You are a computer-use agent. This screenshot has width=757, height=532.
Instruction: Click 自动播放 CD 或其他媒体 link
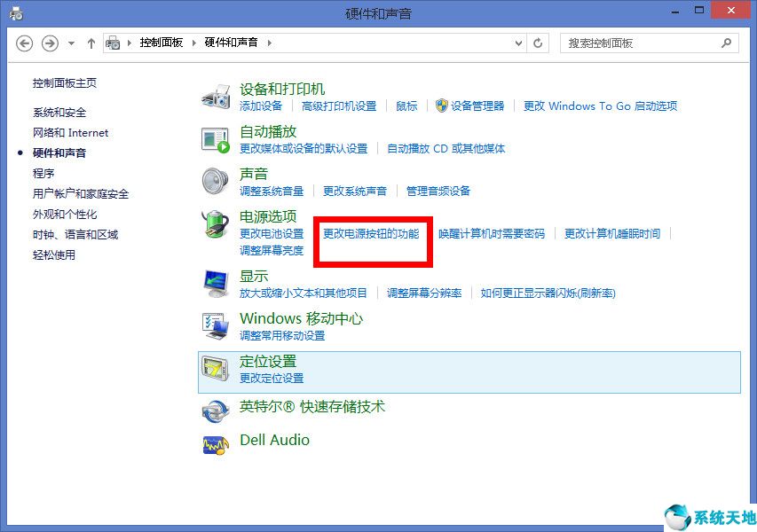(446, 149)
